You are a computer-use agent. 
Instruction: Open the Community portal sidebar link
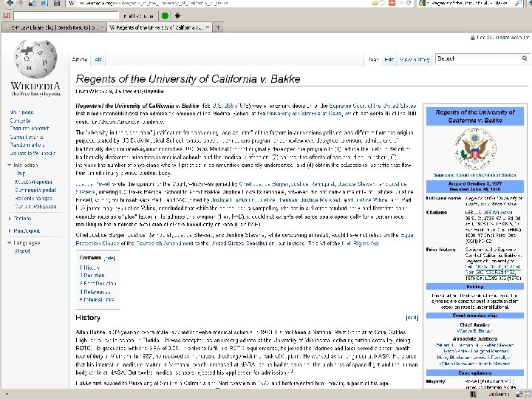click(35, 190)
